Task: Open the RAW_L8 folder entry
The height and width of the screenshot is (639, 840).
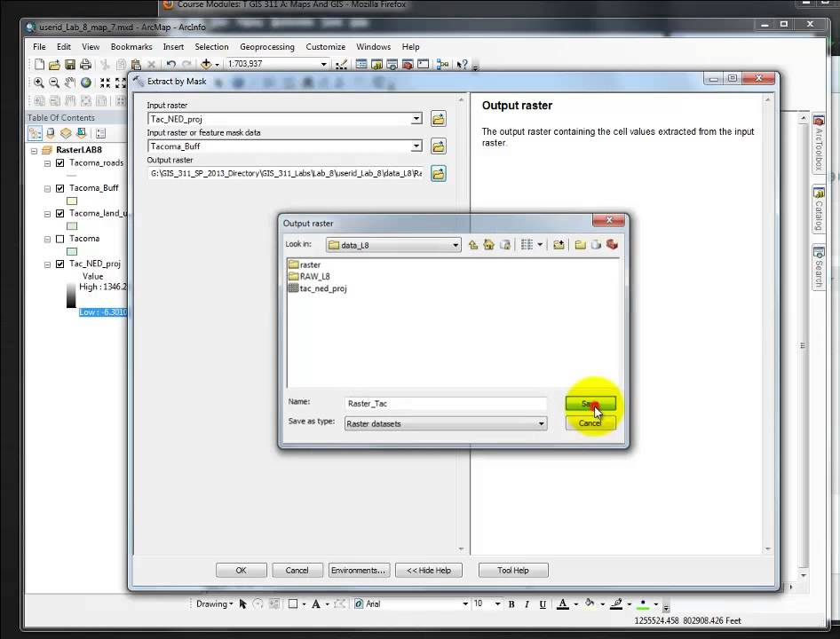Action: pos(309,276)
